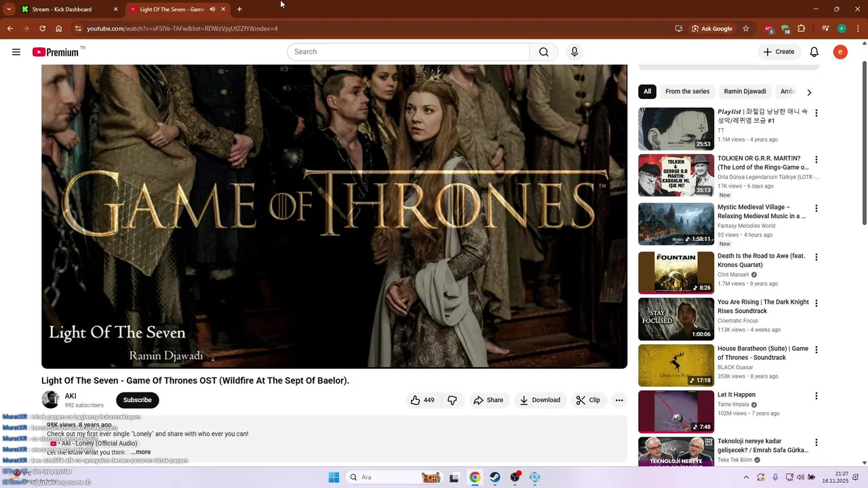Viewport: 868px width, 488px height.
Task: Open the Death Is the Road thumbnail
Action: [x=676, y=272]
